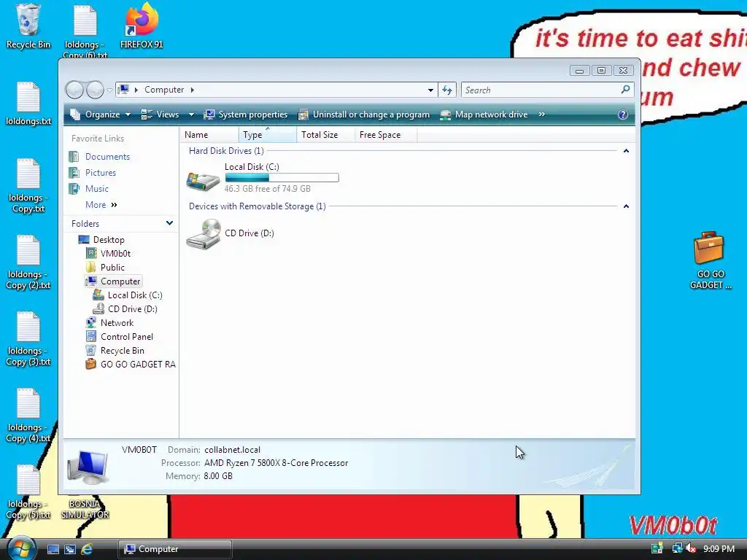Open the Help question mark button
This screenshot has width=747, height=560.
623,114
